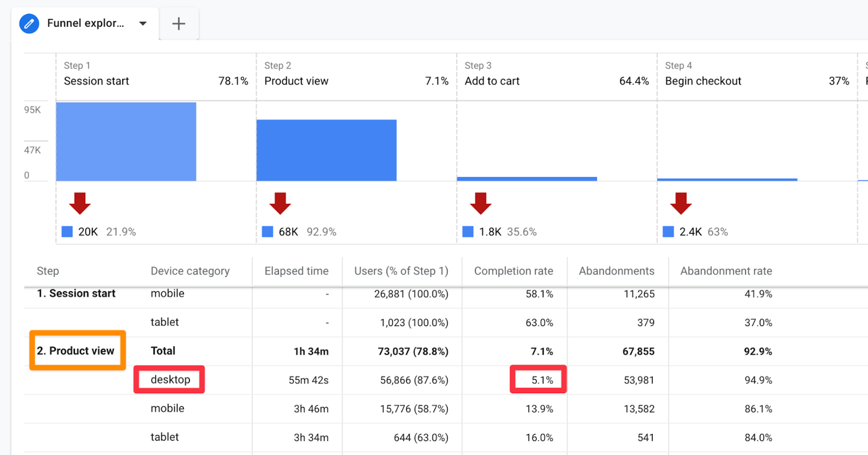
Task: Click the Product view funnel bar
Action: pyautogui.click(x=326, y=150)
